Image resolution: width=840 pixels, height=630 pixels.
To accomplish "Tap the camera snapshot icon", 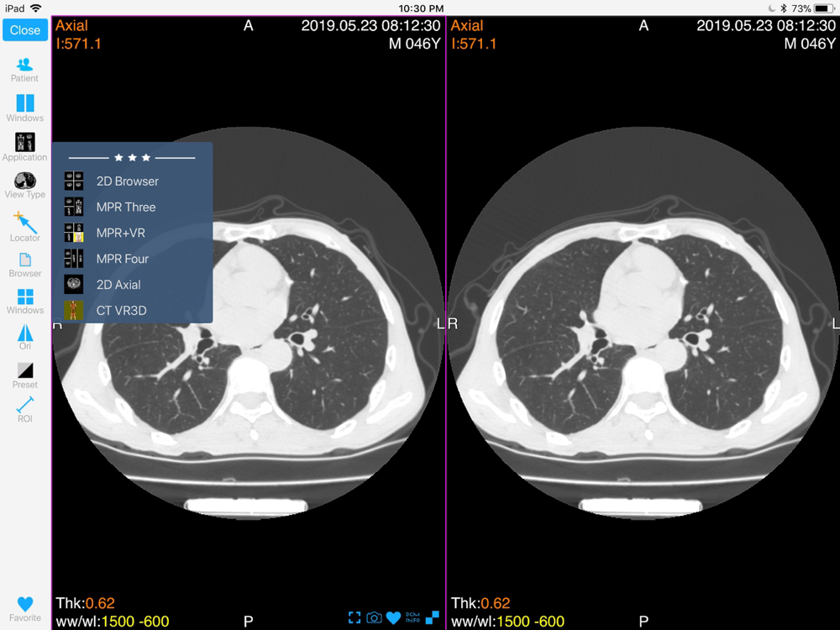I will [x=374, y=617].
